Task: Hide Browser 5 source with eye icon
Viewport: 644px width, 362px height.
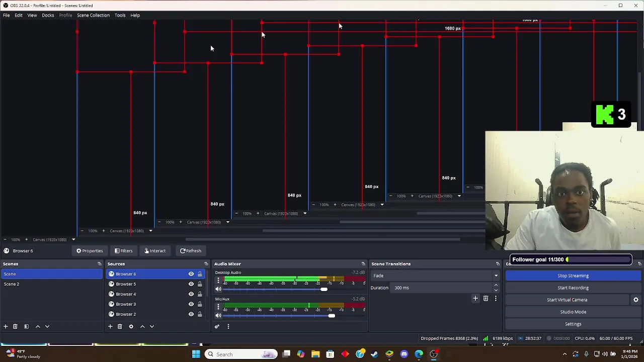Action: [191, 284]
